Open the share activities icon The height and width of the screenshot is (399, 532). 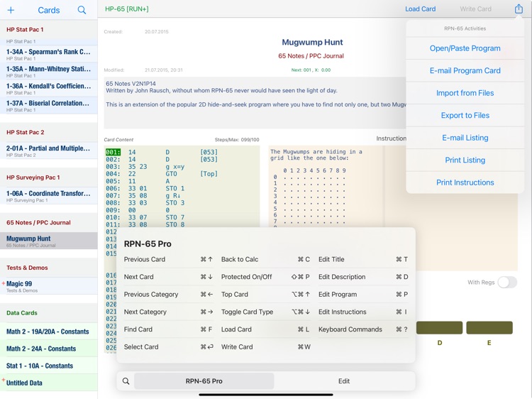[x=519, y=9]
